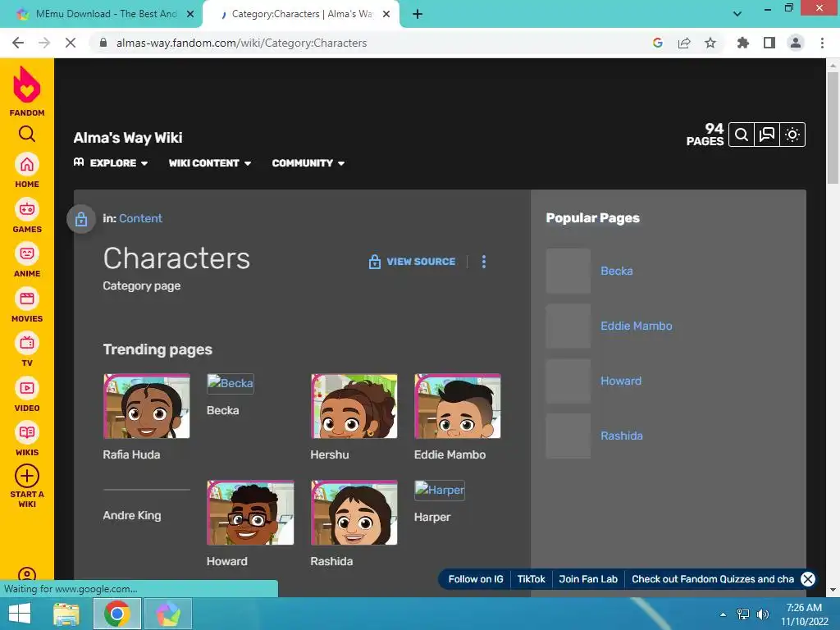The width and height of the screenshot is (840, 630).
Task: Open Howard trending thumbnail
Action: (x=250, y=513)
